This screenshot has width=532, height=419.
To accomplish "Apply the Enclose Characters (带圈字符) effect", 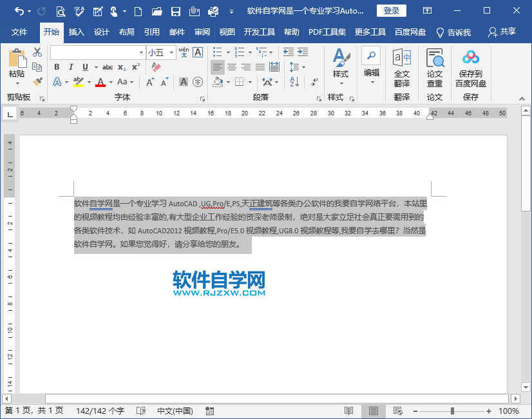I will coord(198,81).
